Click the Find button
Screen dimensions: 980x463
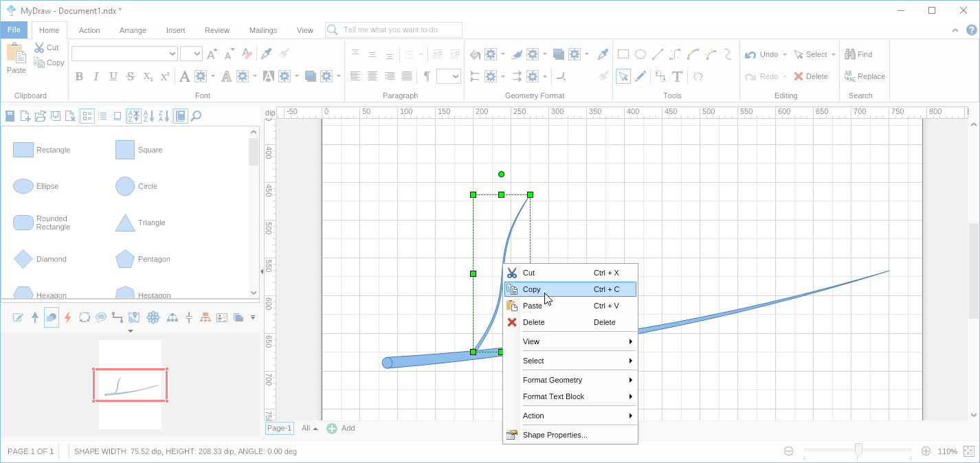[x=858, y=54]
